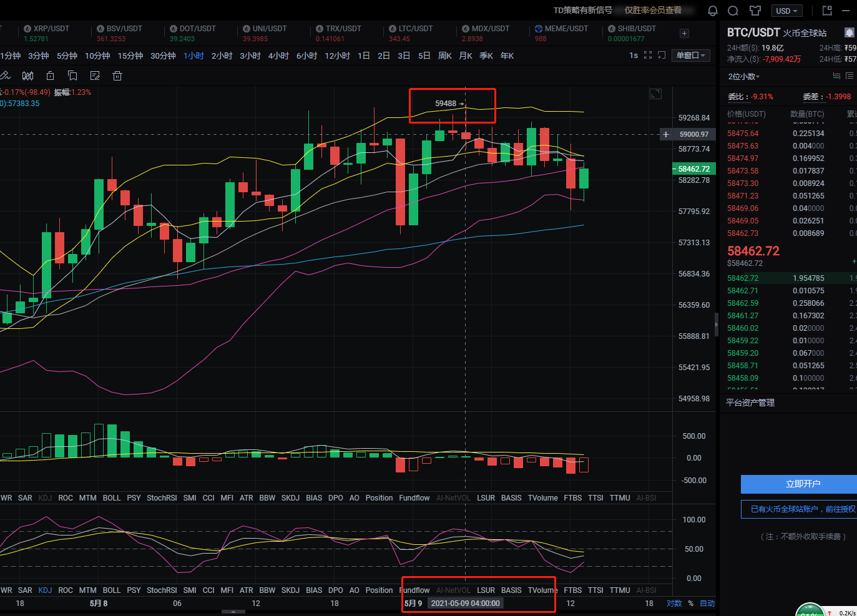Click the lock drawings icon
Image resolution: width=857 pixels, height=616 pixels.
(51, 76)
